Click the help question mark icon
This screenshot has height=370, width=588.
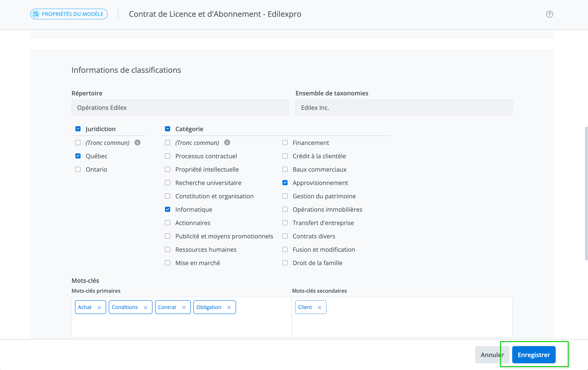click(549, 14)
